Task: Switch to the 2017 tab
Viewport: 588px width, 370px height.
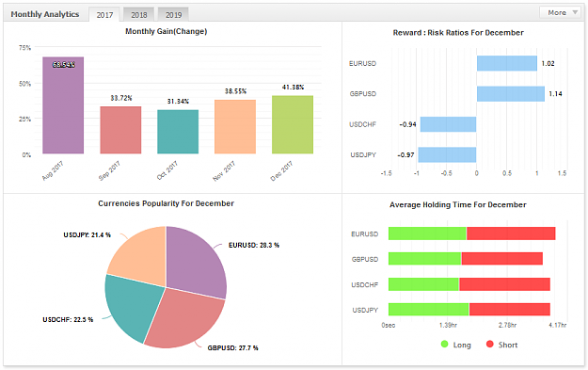Action: click(104, 15)
